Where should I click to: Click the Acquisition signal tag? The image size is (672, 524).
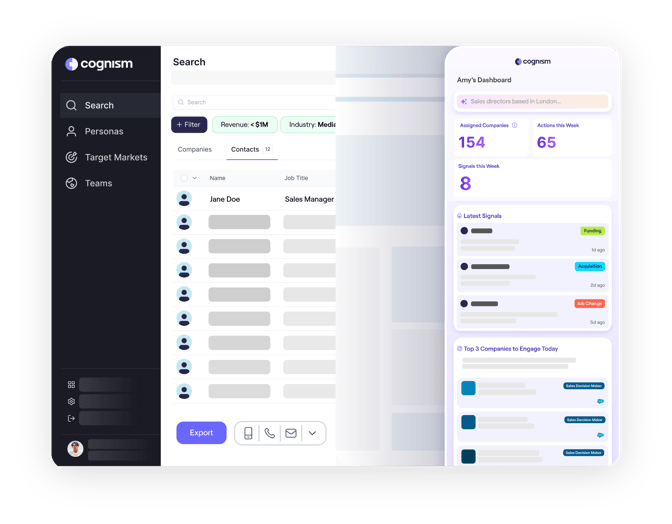590,266
